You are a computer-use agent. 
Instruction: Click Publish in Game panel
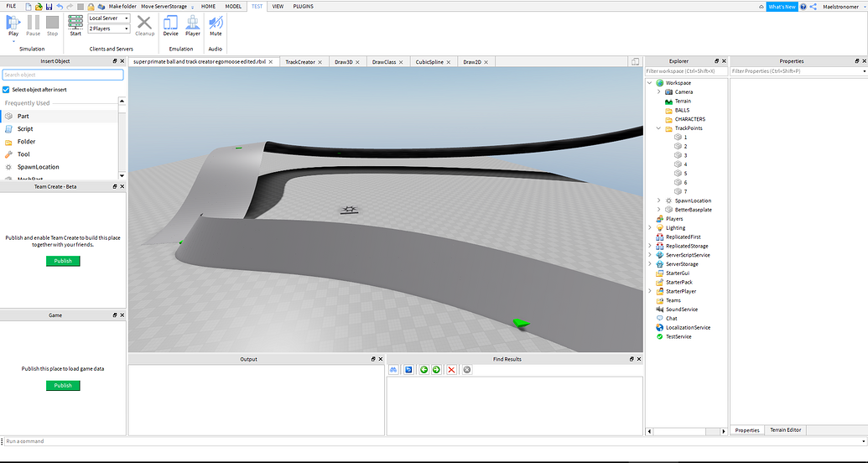click(63, 386)
